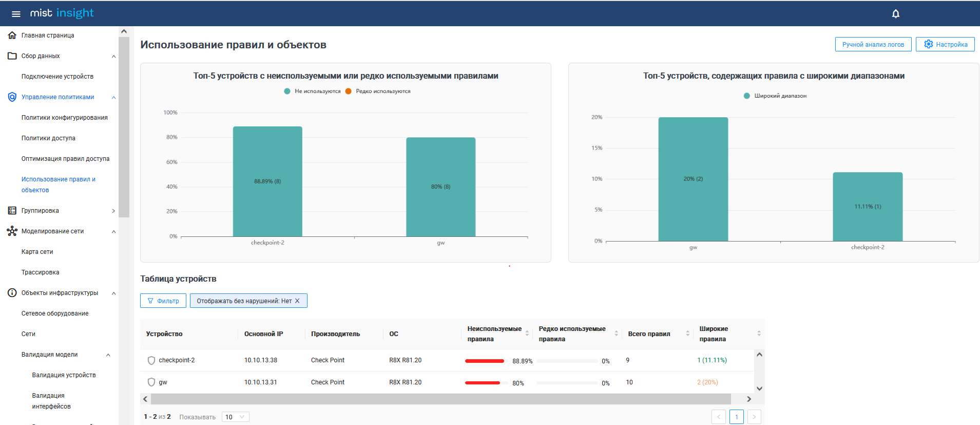Screen dimensions: 980x425
Task: Collapse the Управление политиками section
Action: [113, 97]
